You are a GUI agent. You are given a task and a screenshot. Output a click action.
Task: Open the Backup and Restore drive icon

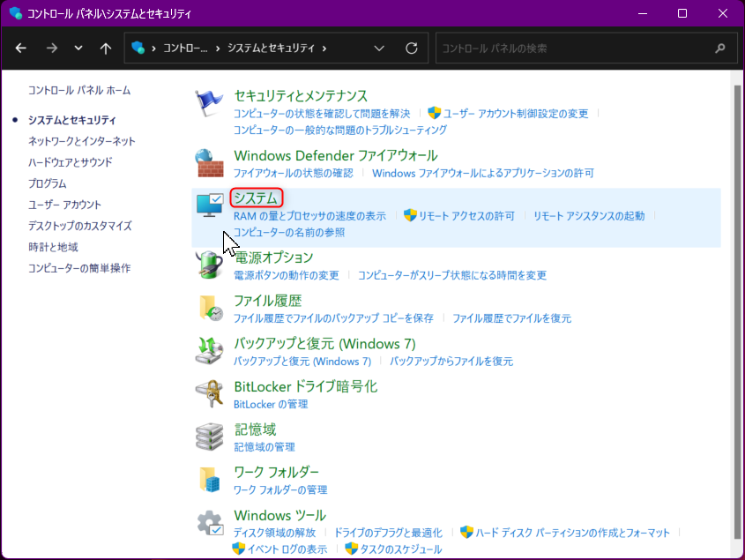209,350
